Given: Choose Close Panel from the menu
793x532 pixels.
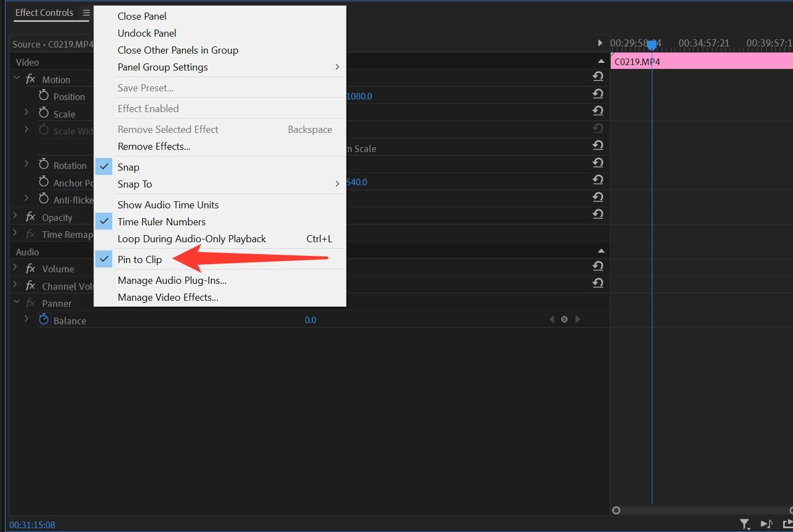Looking at the screenshot, I should pos(220,16).
